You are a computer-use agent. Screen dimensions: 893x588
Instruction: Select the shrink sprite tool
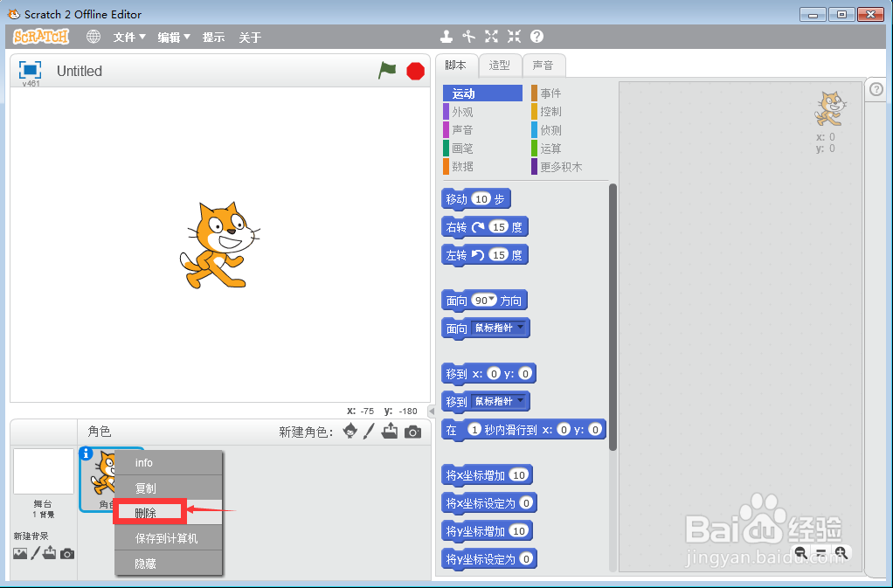[x=514, y=36]
